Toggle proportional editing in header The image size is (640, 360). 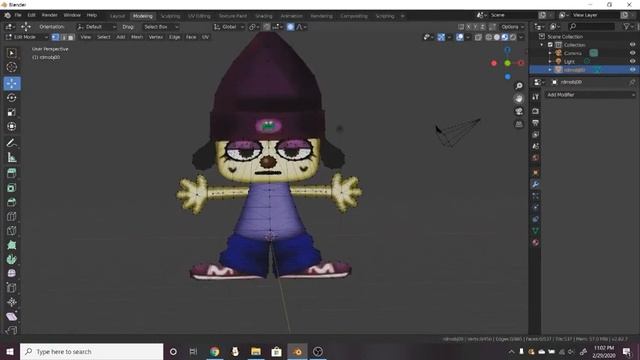[x=290, y=27]
